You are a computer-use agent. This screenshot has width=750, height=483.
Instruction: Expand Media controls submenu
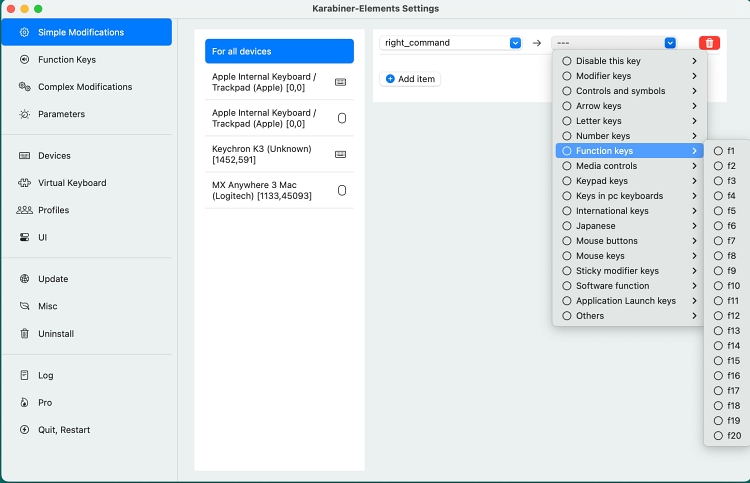tap(629, 166)
